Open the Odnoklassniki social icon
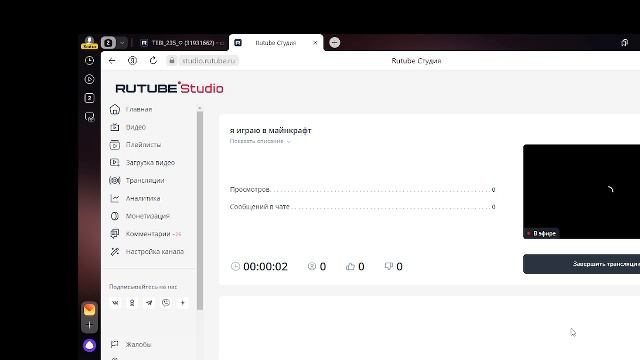The height and width of the screenshot is (360, 640). click(x=132, y=303)
